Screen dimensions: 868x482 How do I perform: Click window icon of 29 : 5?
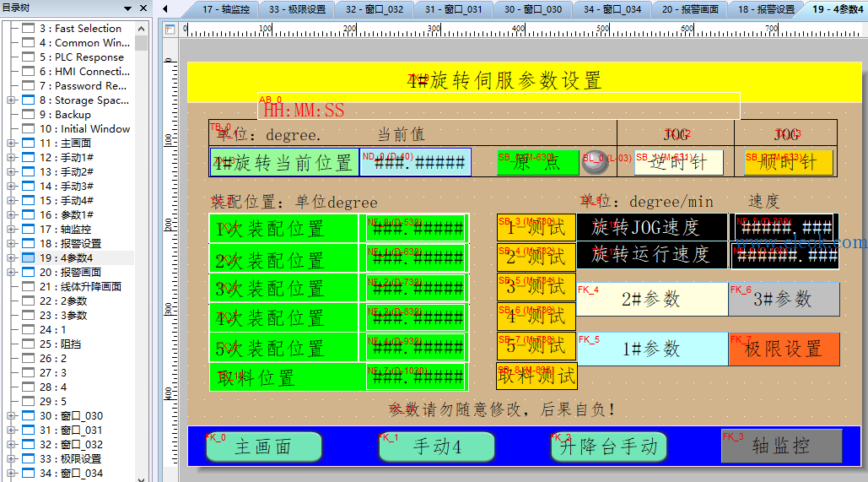point(28,402)
